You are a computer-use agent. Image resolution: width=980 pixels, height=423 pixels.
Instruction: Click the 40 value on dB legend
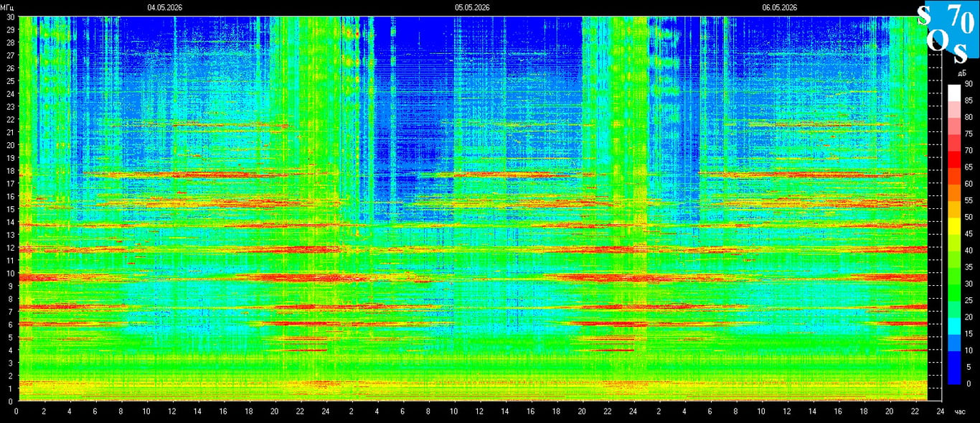click(x=969, y=251)
